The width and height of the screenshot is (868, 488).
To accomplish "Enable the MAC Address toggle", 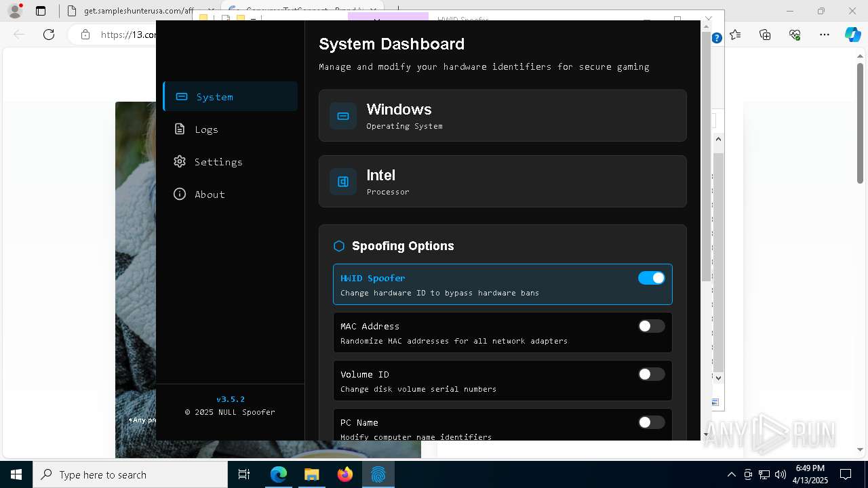I will (651, 326).
